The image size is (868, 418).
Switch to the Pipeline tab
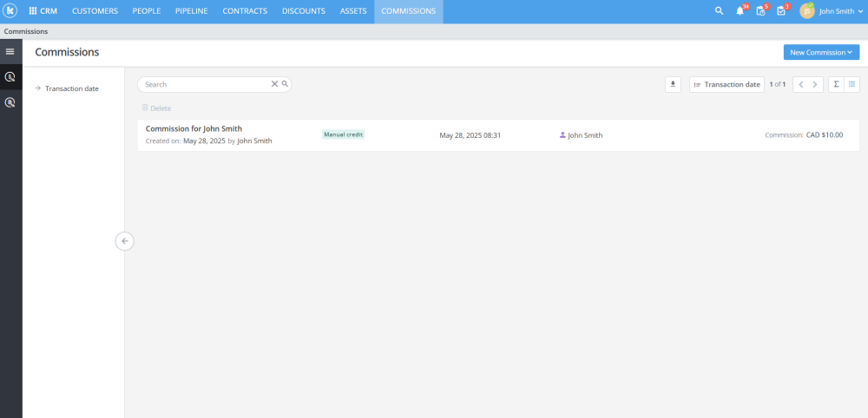tap(192, 11)
